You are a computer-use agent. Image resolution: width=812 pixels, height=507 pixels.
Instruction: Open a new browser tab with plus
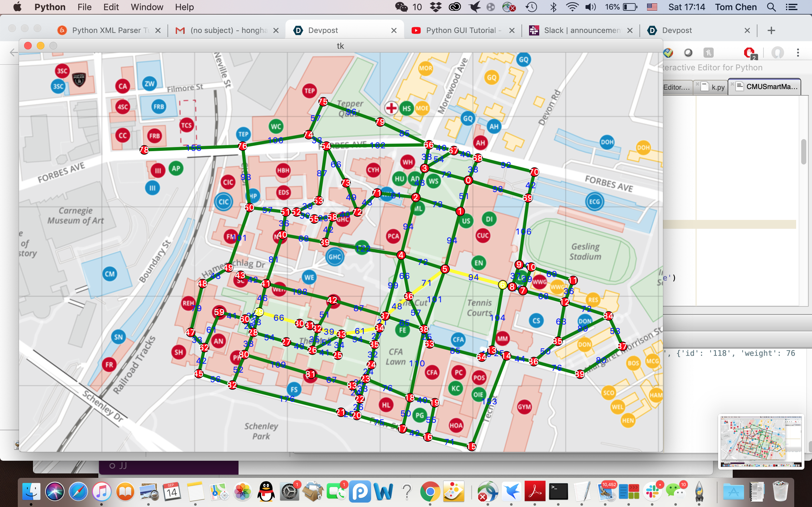click(x=771, y=30)
